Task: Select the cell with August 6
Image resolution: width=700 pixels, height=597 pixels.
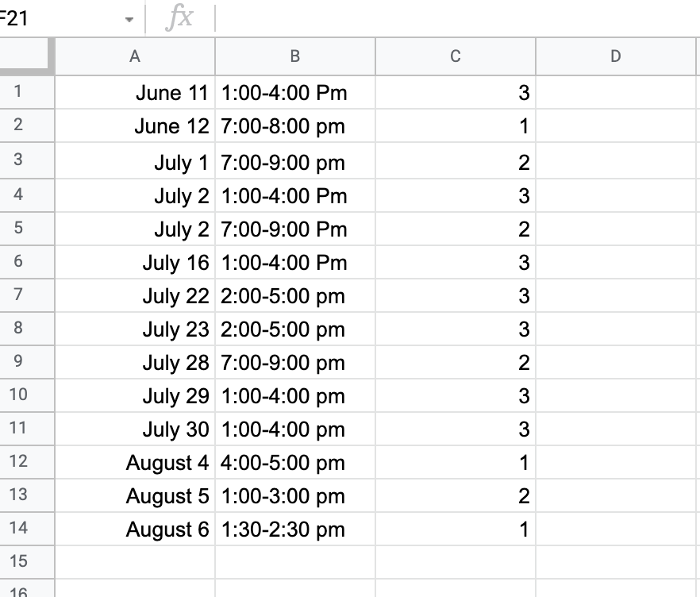Action: click(x=135, y=530)
